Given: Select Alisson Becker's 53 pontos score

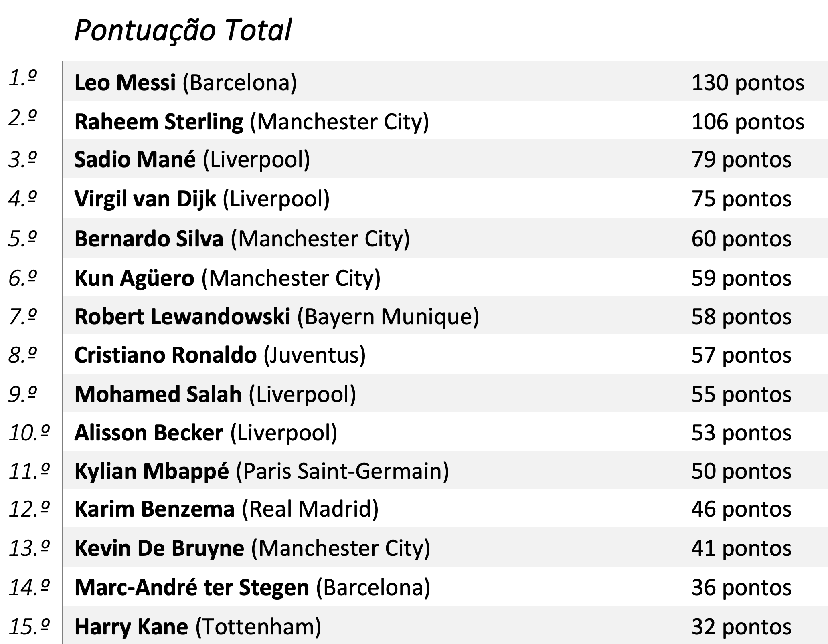Looking at the screenshot, I should click(741, 433).
